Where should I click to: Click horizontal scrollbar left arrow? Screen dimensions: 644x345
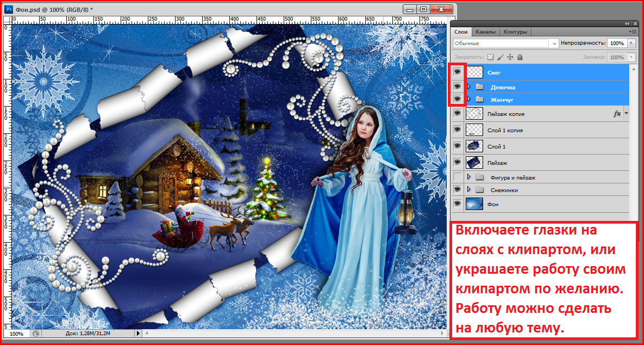pyautogui.click(x=146, y=334)
